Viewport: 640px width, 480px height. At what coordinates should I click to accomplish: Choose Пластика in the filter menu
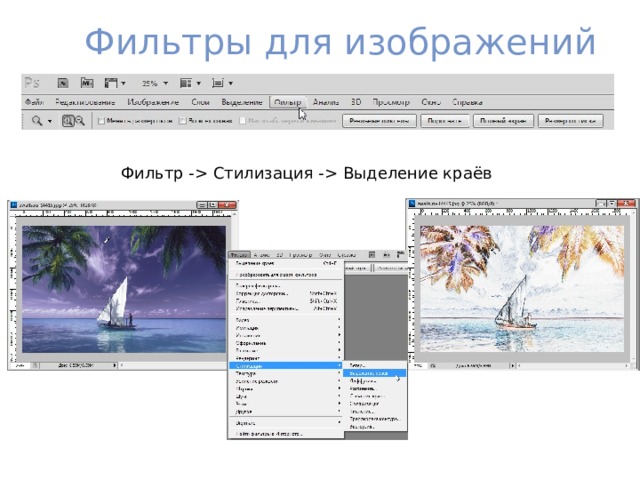[x=286, y=301]
